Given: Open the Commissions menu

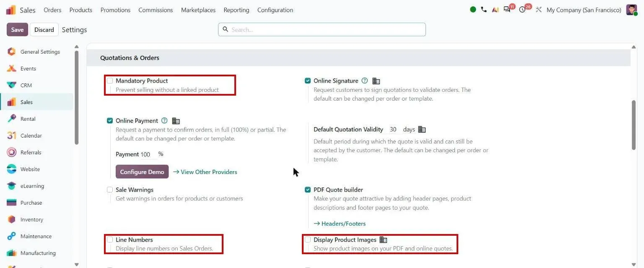Looking at the screenshot, I should [156, 10].
